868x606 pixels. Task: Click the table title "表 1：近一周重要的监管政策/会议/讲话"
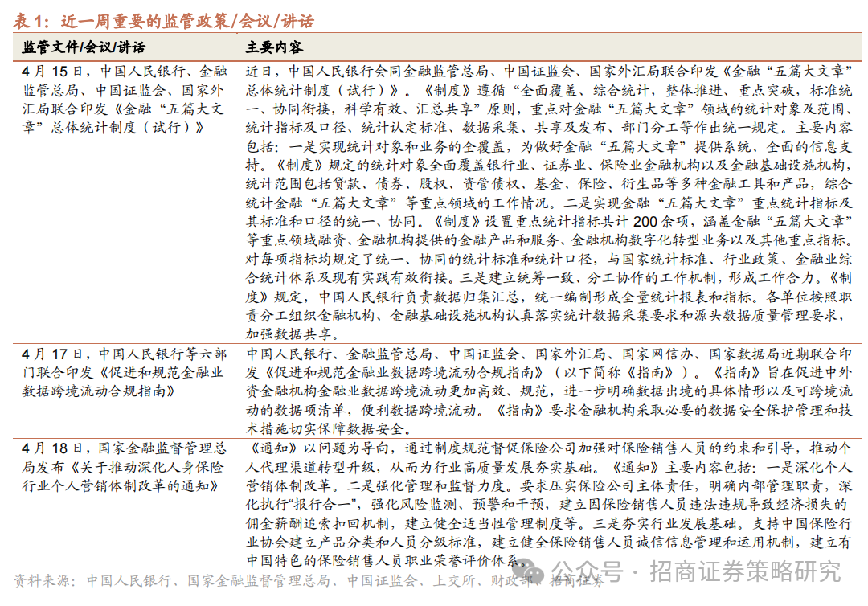(x=164, y=21)
